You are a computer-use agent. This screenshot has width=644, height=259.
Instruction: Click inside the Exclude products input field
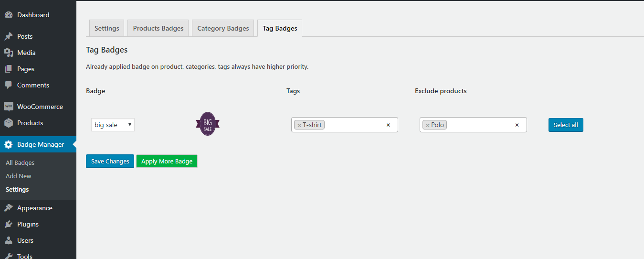[x=480, y=125]
